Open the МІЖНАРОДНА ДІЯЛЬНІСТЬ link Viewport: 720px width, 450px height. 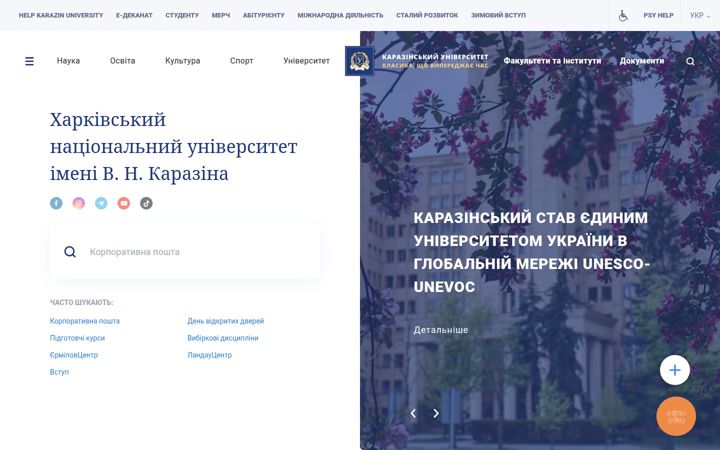point(340,15)
